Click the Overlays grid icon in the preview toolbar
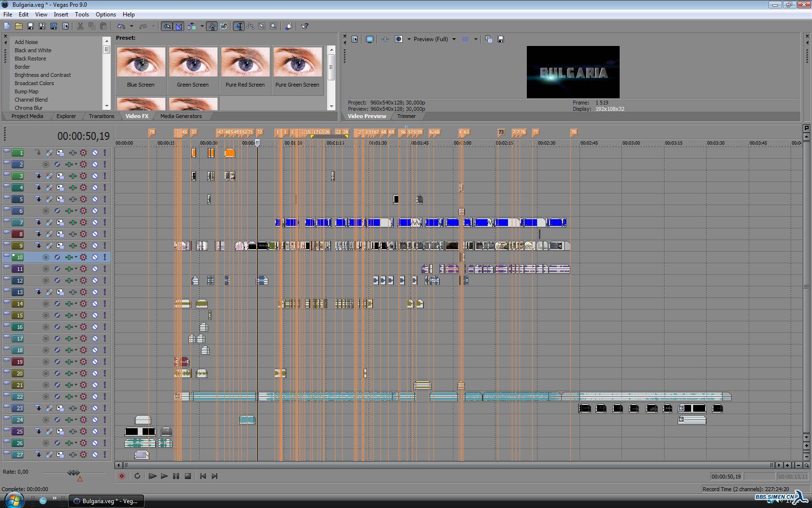Image resolution: width=812 pixels, height=508 pixels. click(x=465, y=39)
